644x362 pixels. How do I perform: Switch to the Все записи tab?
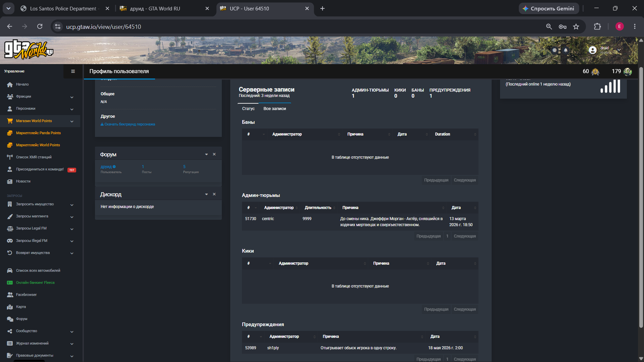[x=275, y=109]
